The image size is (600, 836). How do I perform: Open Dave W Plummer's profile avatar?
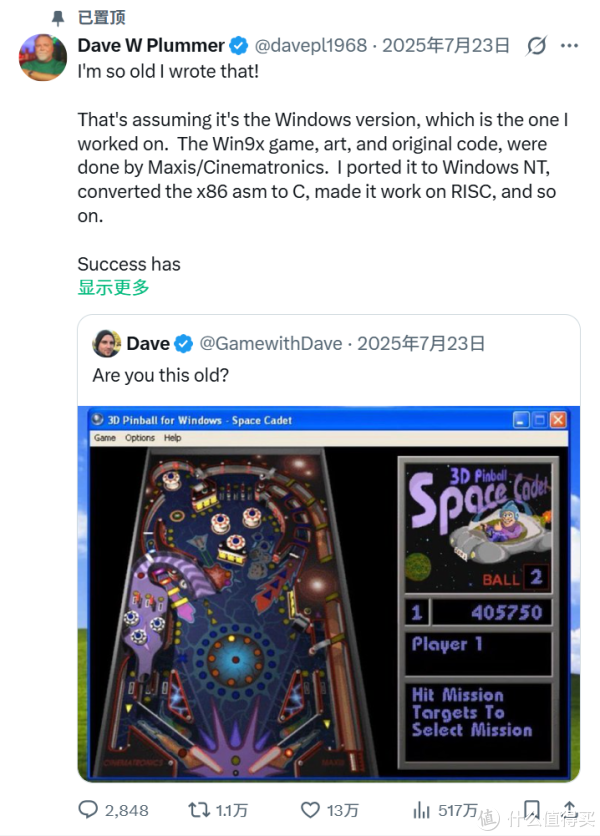(43, 56)
